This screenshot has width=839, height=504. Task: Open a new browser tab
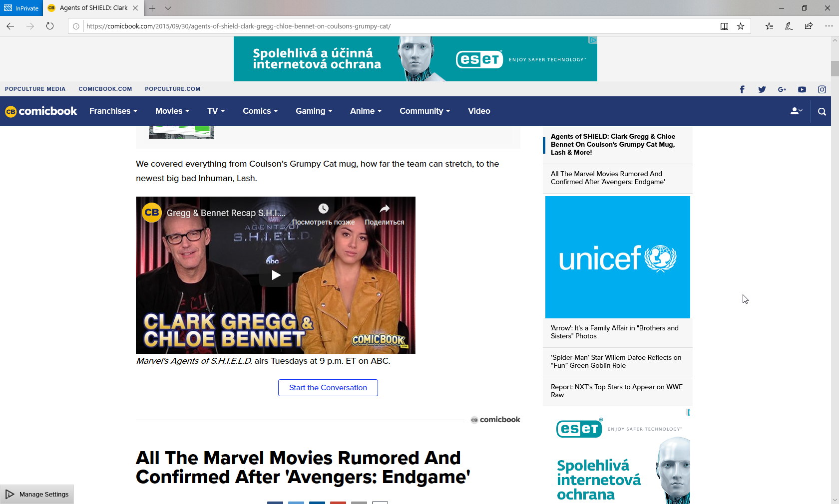coord(152,8)
